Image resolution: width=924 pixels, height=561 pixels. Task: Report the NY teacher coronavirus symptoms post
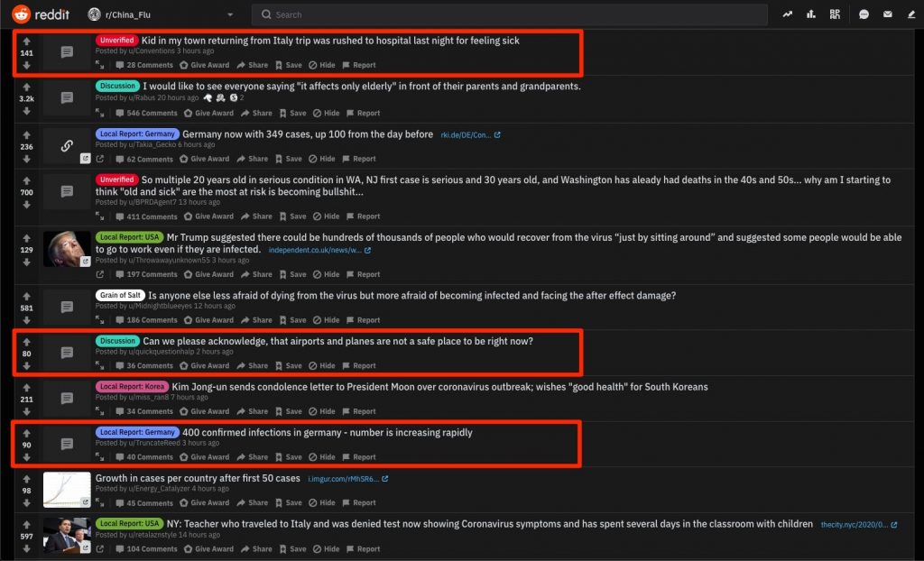pyautogui.click(x=363, y=549)
